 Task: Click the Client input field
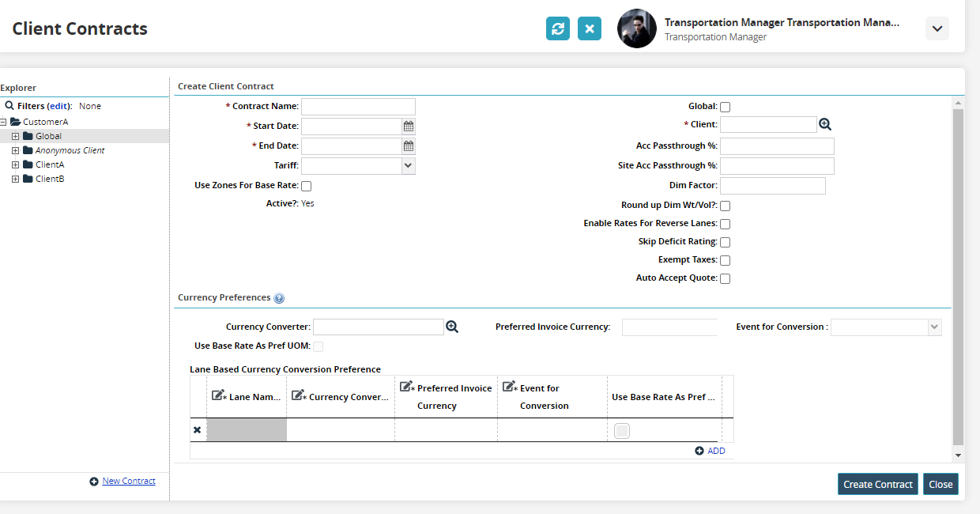(768, 124)
